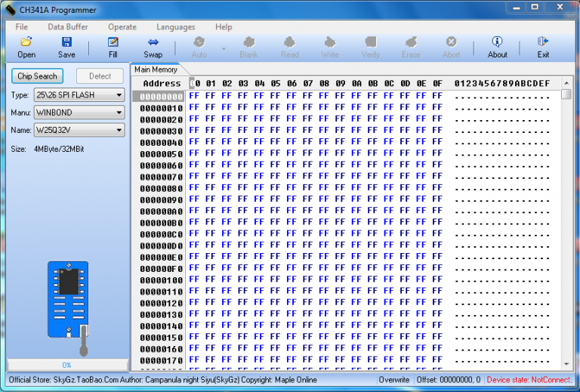This screenshot has height=392, width=580.
Task: Click the Chip Search button
Action: point(37,76)
